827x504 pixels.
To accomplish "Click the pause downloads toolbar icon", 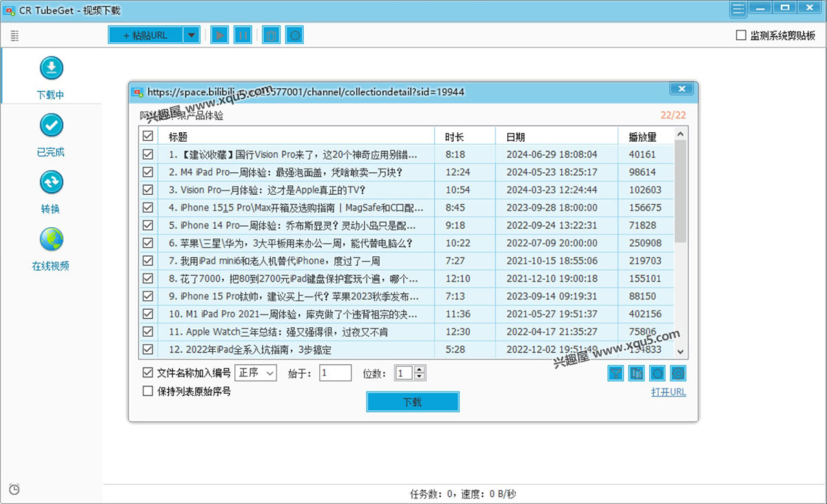I will 243,35.
